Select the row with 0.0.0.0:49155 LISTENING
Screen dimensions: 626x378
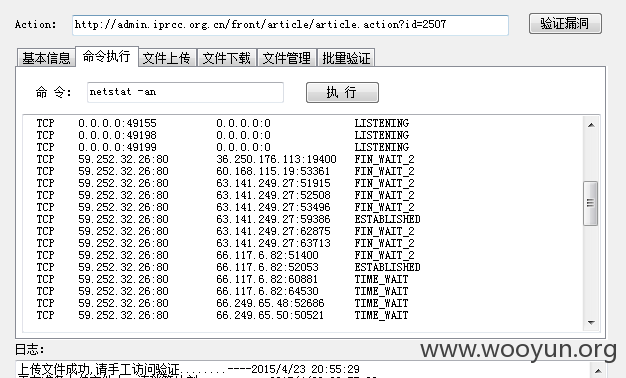pos(223,123)
